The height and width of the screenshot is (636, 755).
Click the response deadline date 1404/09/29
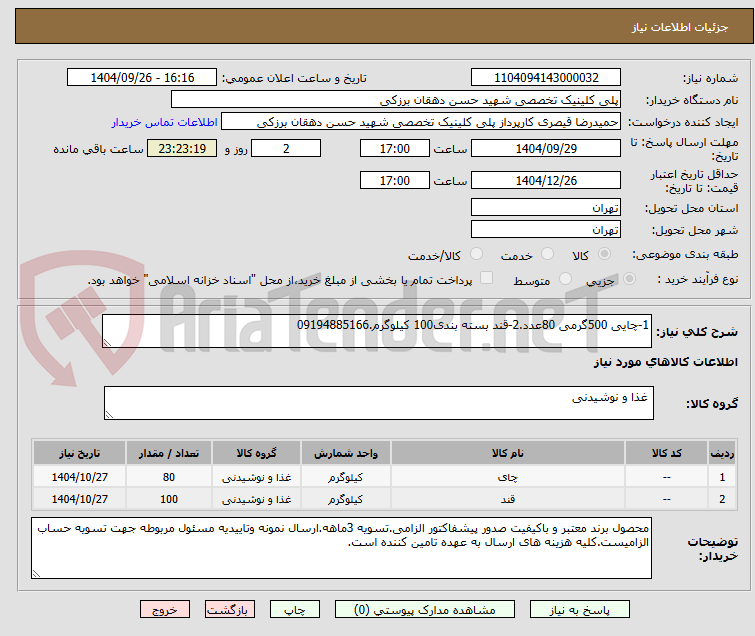pos(546,148)
